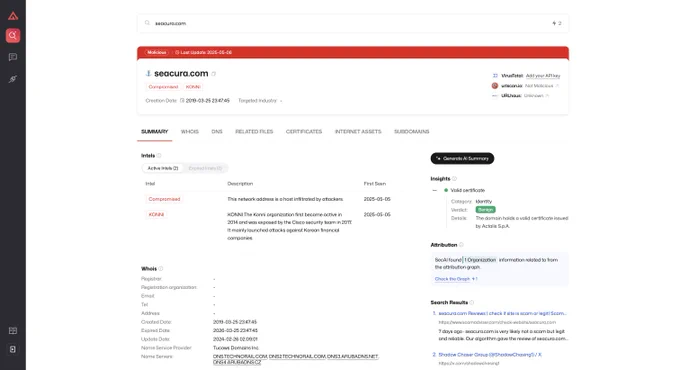
Task: Click Update Date value 2024-02-26
Action: coord(235,339)
